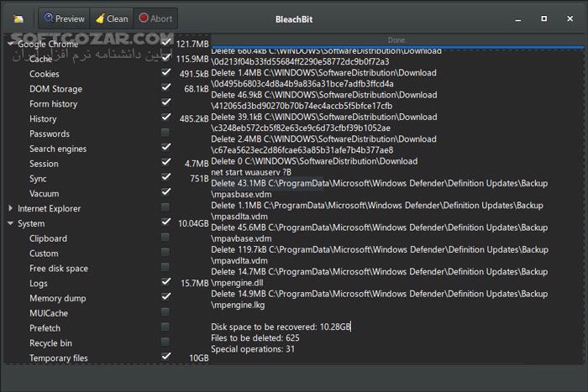
Task: Select the Temporary files cleaner option
Action: pos(59,358)
